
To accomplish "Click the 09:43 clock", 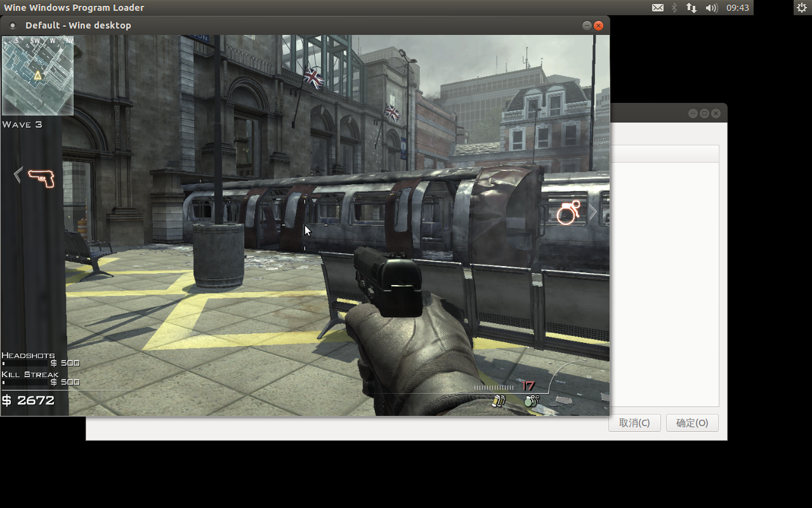I will (738, 8).
